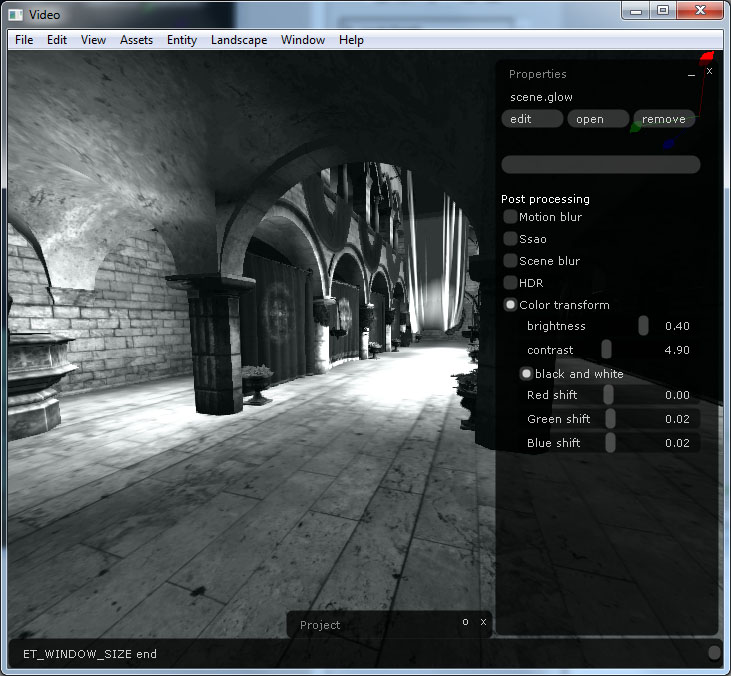Disable the Color transform option
731x676 pixels.
pos(510,305)
